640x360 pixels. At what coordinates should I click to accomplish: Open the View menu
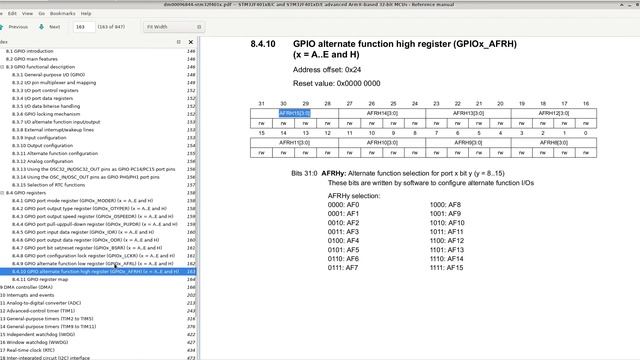tap(27, 13)
